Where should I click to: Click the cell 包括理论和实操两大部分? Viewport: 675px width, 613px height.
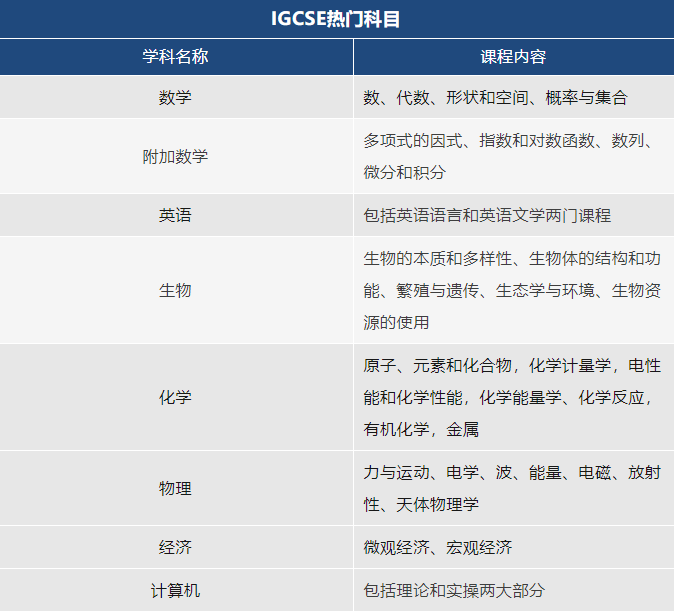point(514,590)
